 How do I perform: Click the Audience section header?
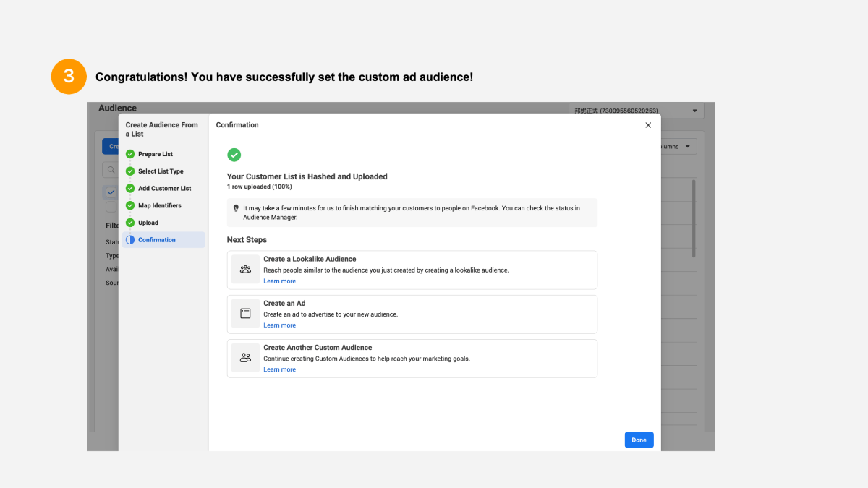pos(116,107)
